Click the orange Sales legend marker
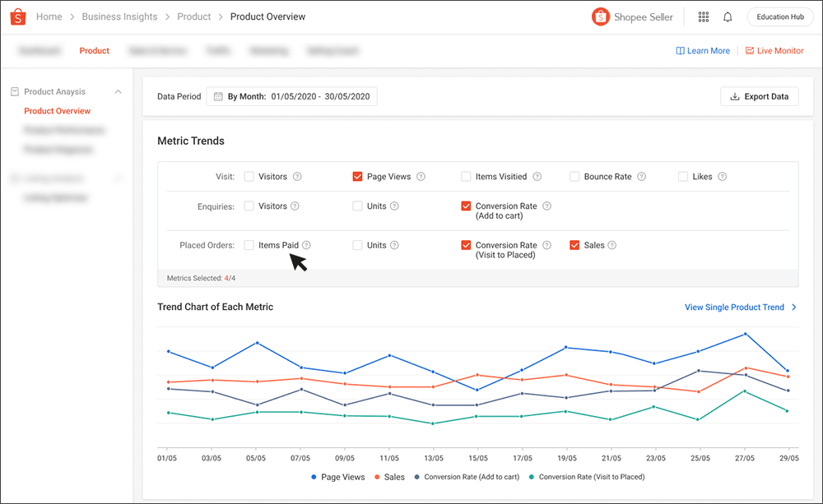This screenshot has width=823, height=504. coord(375,477)
